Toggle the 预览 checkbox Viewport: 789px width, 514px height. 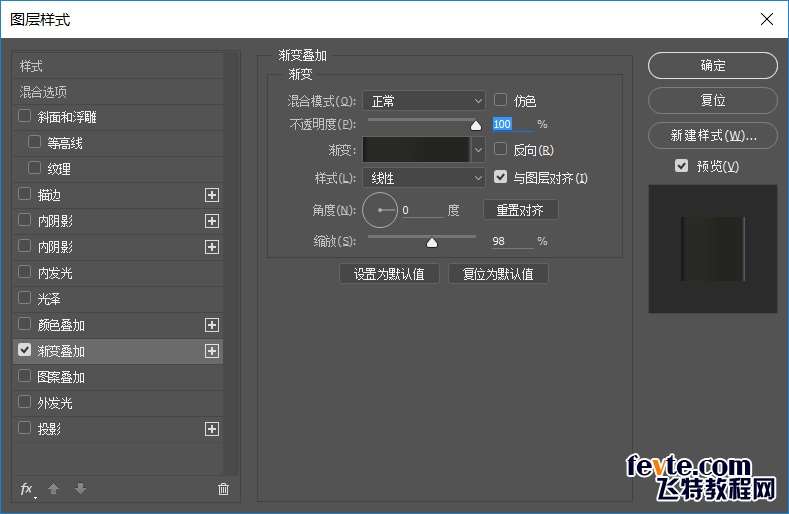[x=681, y=166]
